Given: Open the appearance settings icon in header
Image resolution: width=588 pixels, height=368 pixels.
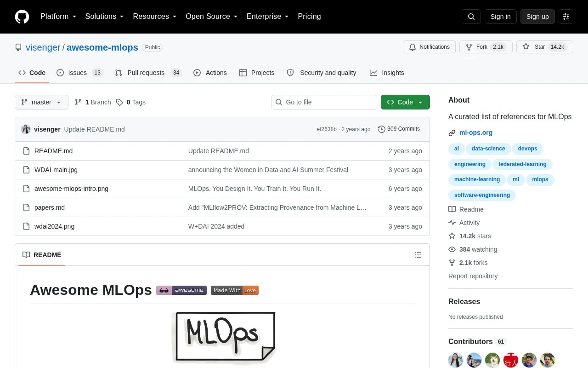Looking at the screenshot, I should point(566,17).
